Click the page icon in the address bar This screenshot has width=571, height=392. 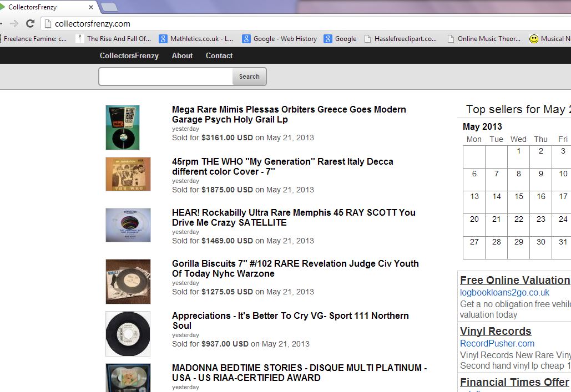point(47,24)
